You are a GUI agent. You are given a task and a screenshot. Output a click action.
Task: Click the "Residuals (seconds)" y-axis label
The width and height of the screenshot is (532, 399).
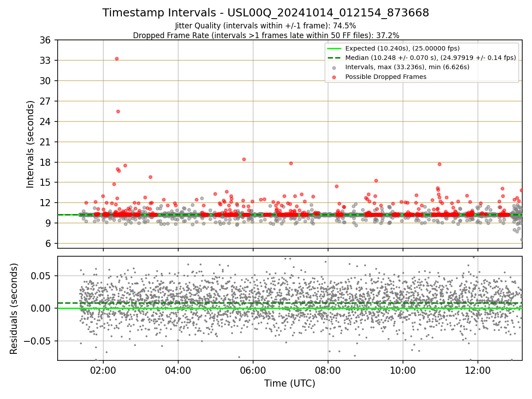pos(14,309)
